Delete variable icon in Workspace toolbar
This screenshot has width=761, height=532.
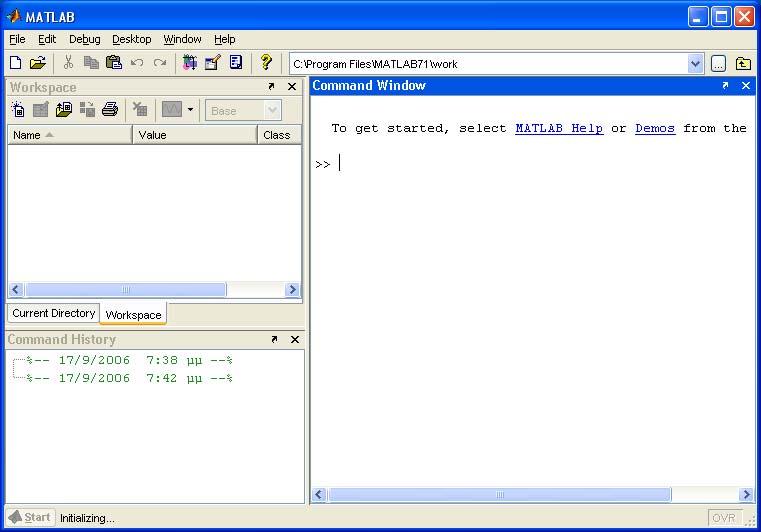140,109
